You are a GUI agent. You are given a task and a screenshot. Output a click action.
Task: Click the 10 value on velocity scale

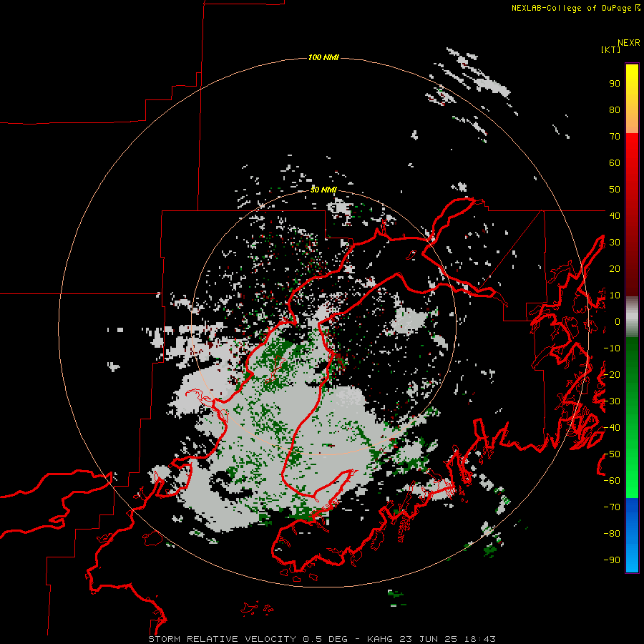[x=615, y=296]
